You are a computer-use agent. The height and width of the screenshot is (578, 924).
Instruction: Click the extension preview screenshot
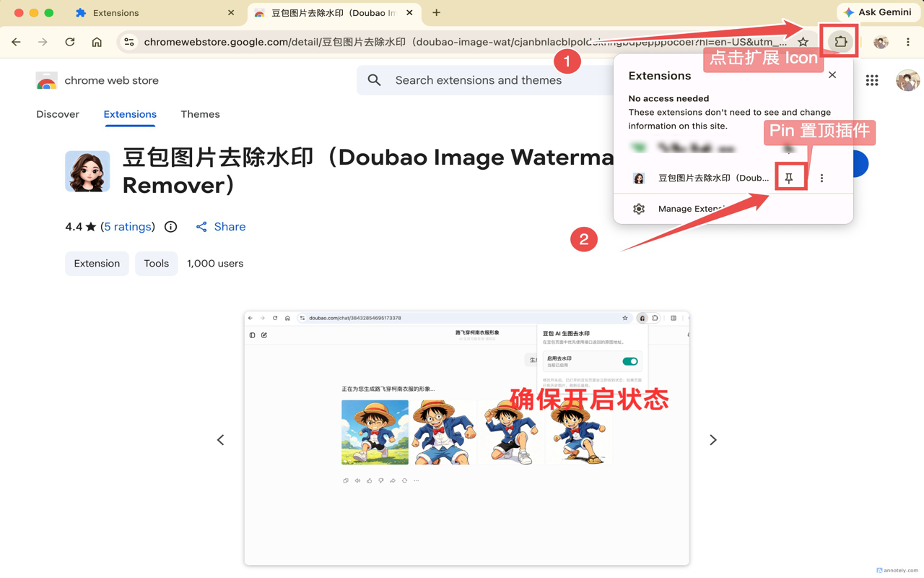pos(466,439)
